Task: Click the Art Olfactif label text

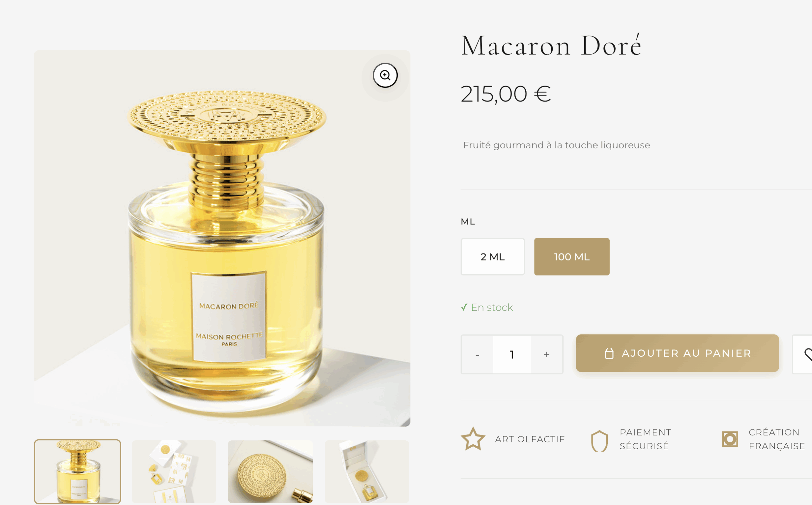Action: (530, 439)
